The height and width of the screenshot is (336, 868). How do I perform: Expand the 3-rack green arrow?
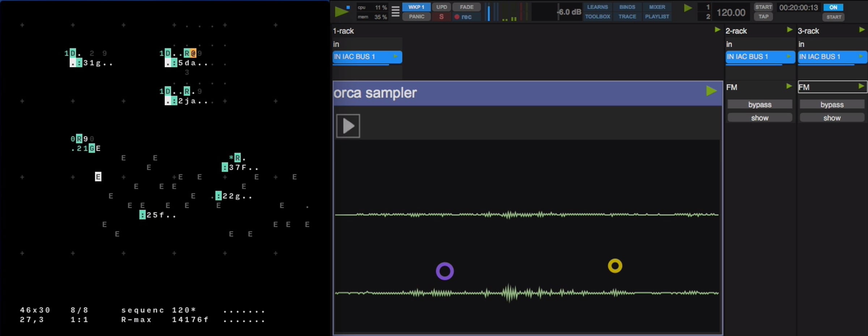[862, 30]
